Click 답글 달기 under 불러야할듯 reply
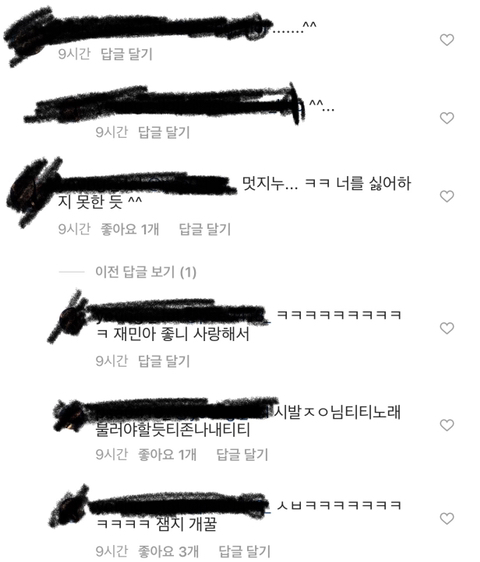Image resolution: width=480 pixels, height=562 pixels. 242,454
